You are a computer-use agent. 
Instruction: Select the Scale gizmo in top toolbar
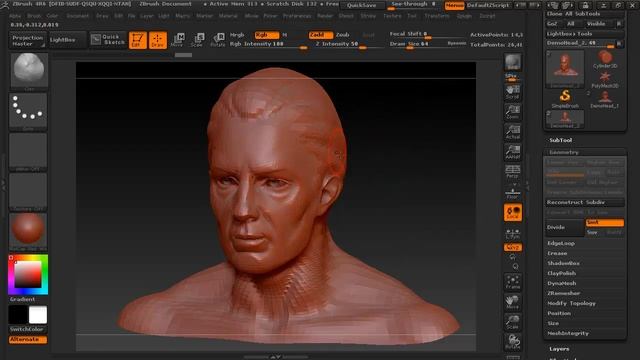click(198, 40)
